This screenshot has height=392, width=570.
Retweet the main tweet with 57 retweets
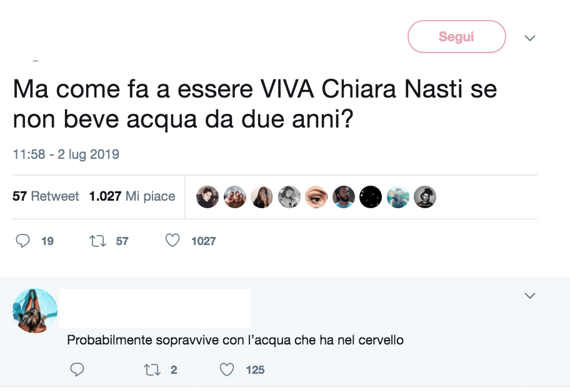point(99,241)
